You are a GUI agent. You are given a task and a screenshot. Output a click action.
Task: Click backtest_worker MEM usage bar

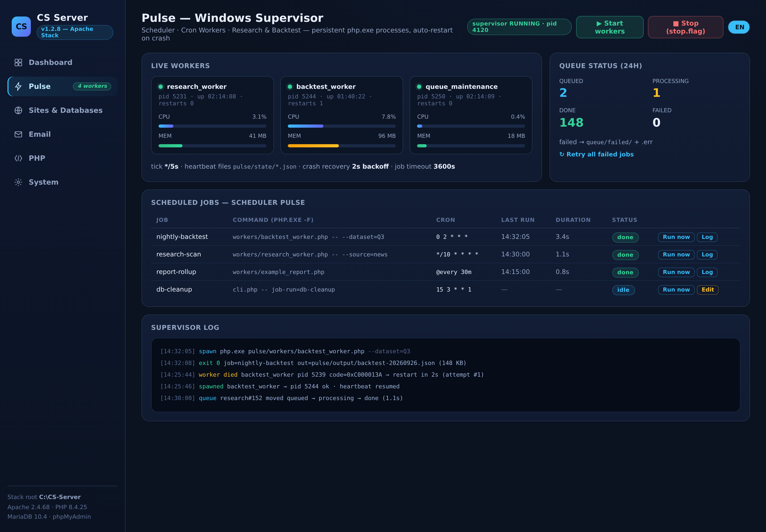[x=342, y=146]
